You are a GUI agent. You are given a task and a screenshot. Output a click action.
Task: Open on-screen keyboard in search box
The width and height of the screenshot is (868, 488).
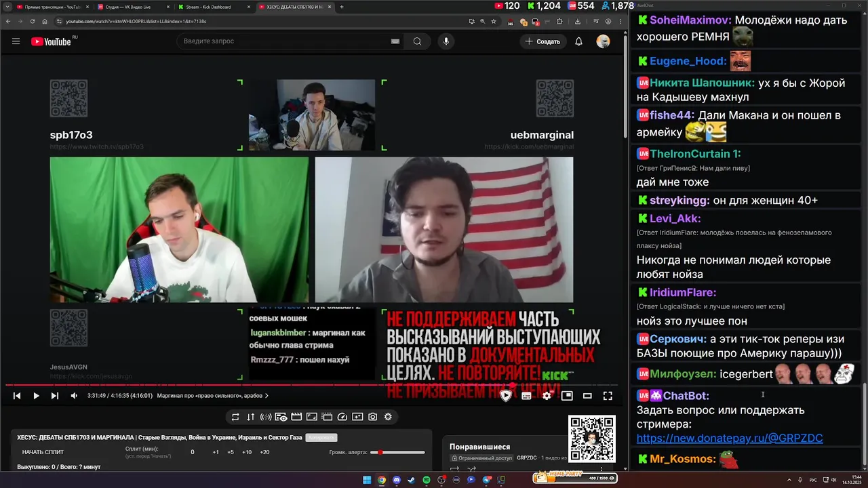(395, 41)
